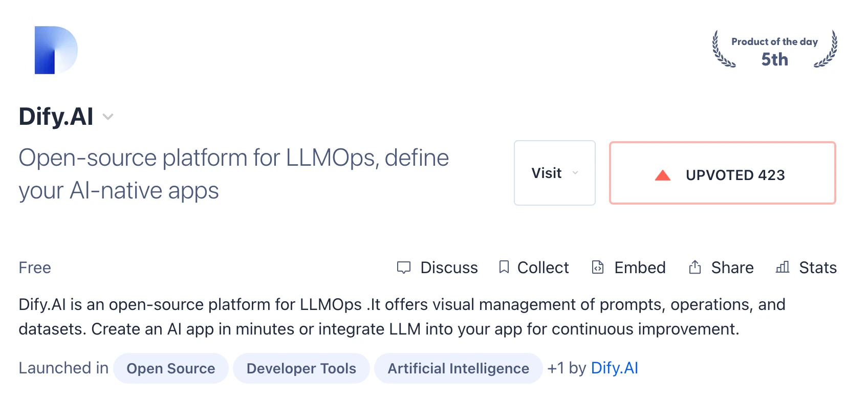Click the Free pricing label

35,268
